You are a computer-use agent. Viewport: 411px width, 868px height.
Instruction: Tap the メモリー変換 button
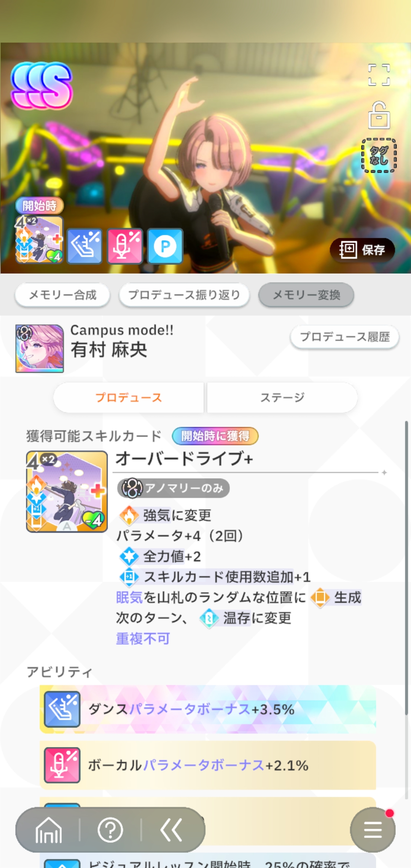[x=306, y=295]
